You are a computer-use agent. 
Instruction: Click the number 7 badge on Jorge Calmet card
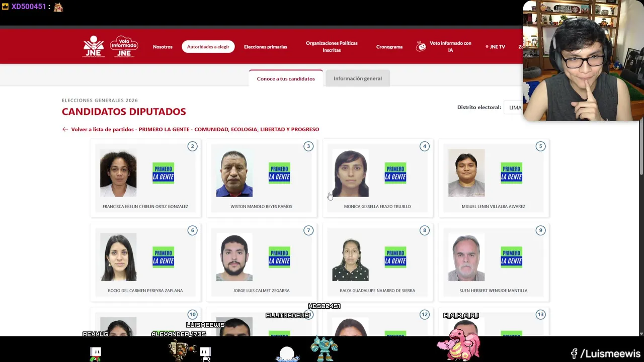click(x=308, y=230)
